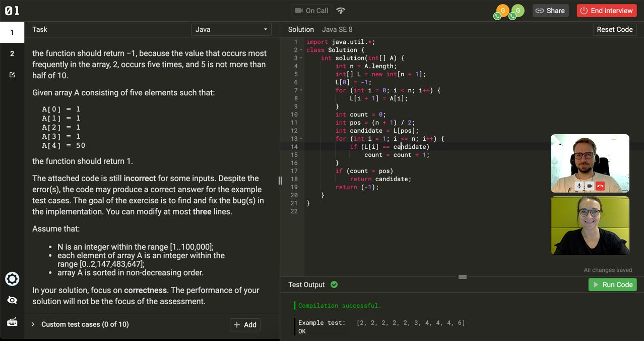Click the woman's video thumbnail
644x341 pixels.
click(x=590, y=225)
